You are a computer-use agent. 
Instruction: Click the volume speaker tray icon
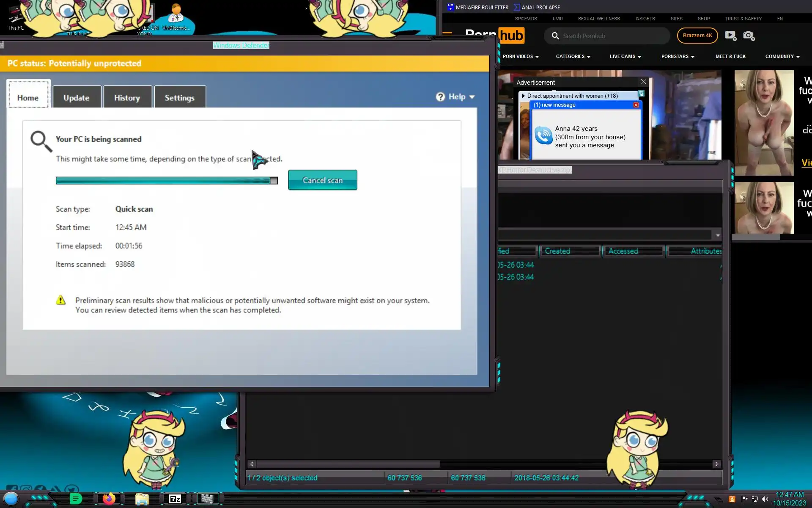pos(765,499)
